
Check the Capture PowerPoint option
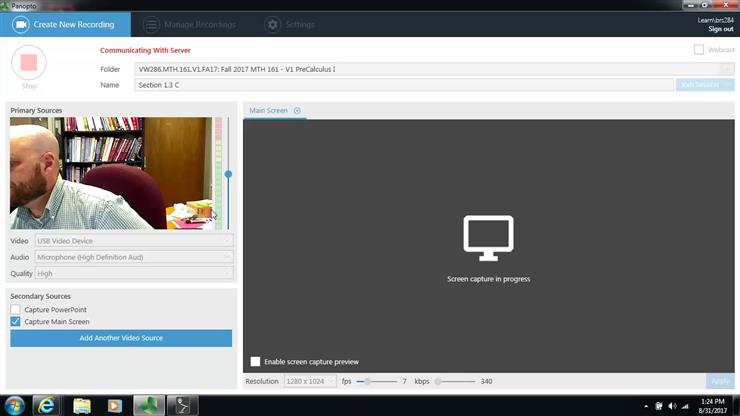[x=16, y=310]
